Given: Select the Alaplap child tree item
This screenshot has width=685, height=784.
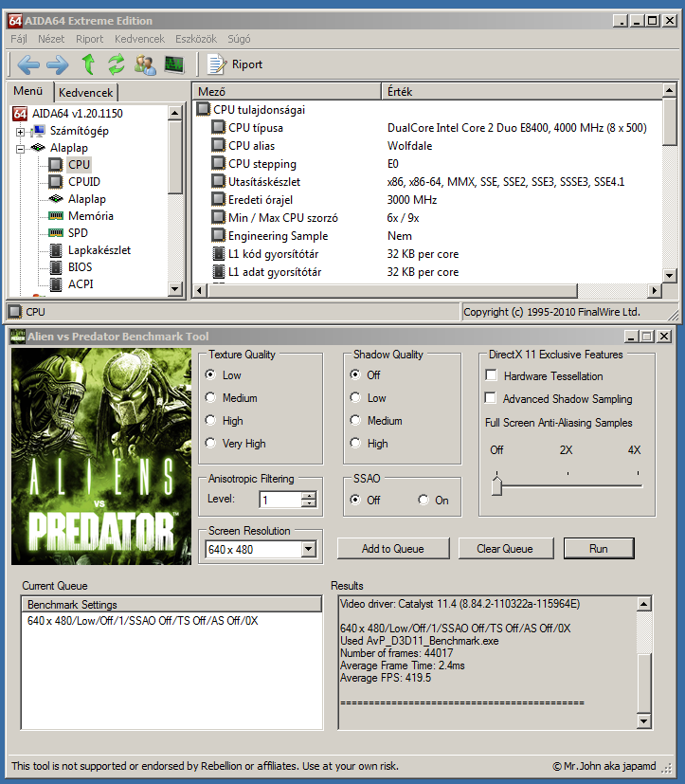Looking at the screenshot, I should (x=87, y=199).
